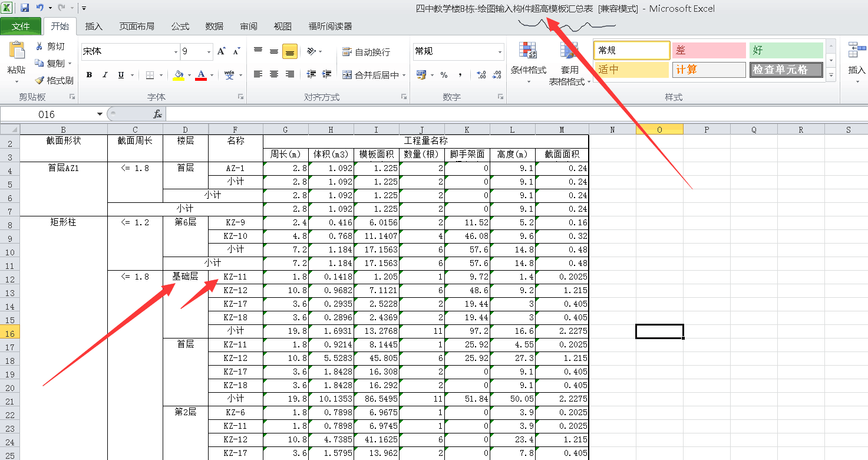Toggle bottom vertical alignment (highlighted)
Image resolution: width=868 pixels, height=460 pixels.
[x=290, y=51]
